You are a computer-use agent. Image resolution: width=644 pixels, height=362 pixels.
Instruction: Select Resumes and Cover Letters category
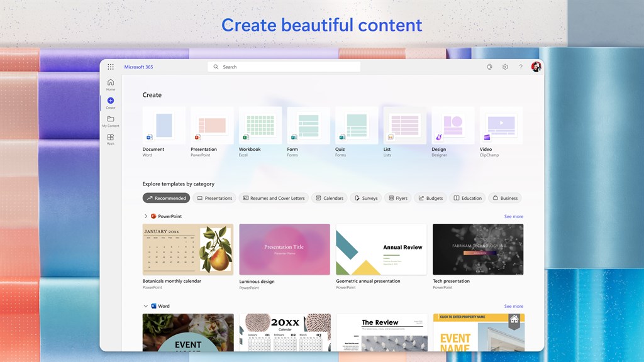[x=274, y=198]
